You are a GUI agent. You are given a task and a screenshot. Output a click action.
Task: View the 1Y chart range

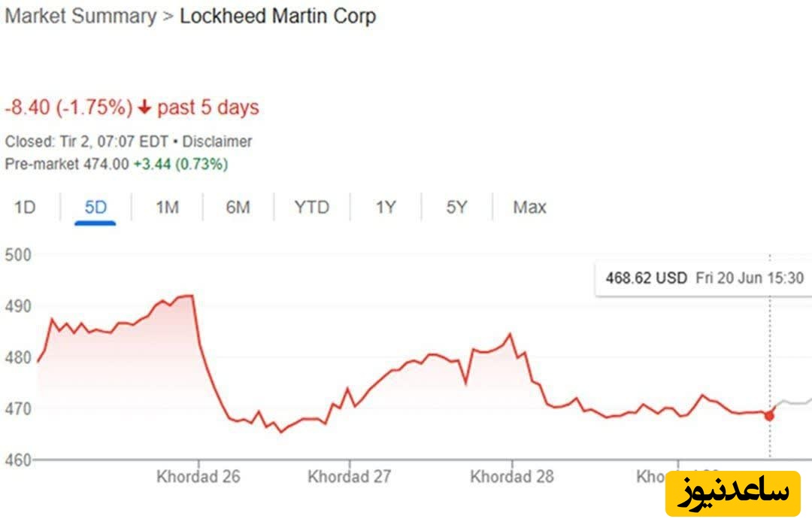(385, 208)
